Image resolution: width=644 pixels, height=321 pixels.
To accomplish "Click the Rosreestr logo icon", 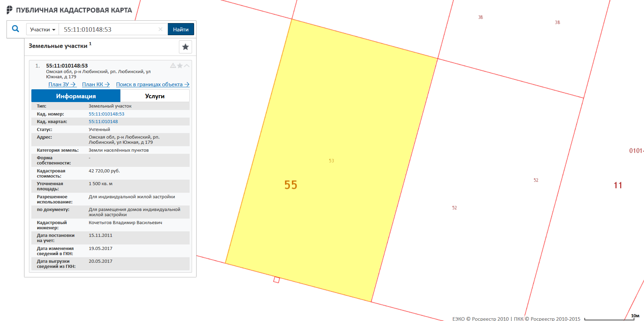I will click(10, 10).
